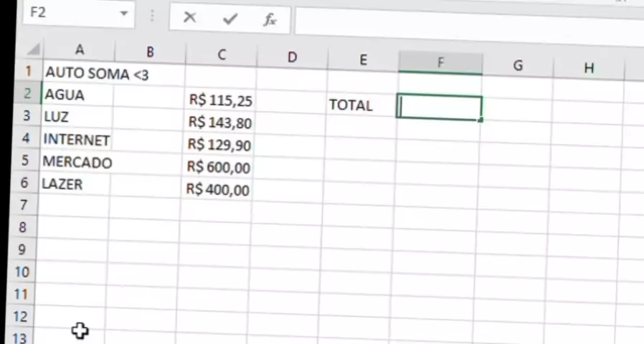Select the cell with R$ 400,00
The width and height of the screenshot is (644, 344).
coord(217,190)
